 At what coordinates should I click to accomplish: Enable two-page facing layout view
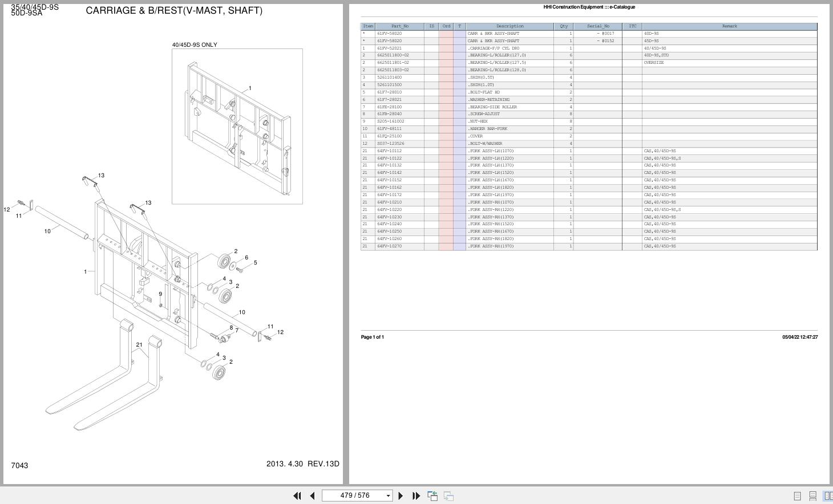[828, 496]
